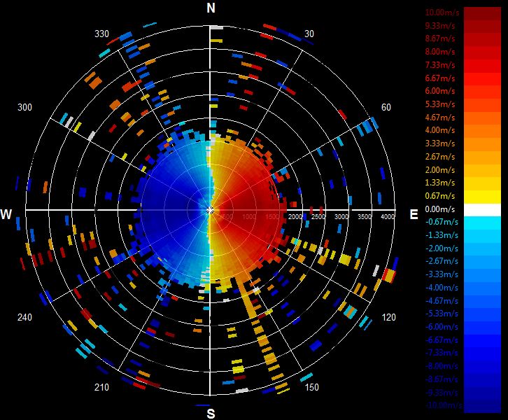This screenshot has height=420, width=508.
Task: Click the 2500 range ring label
Action: (318, 216)
